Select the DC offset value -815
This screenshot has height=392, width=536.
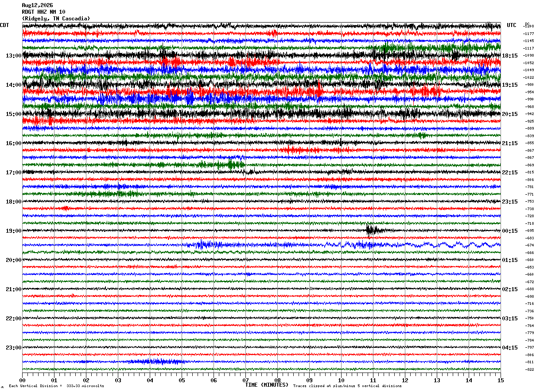(530, 173)
